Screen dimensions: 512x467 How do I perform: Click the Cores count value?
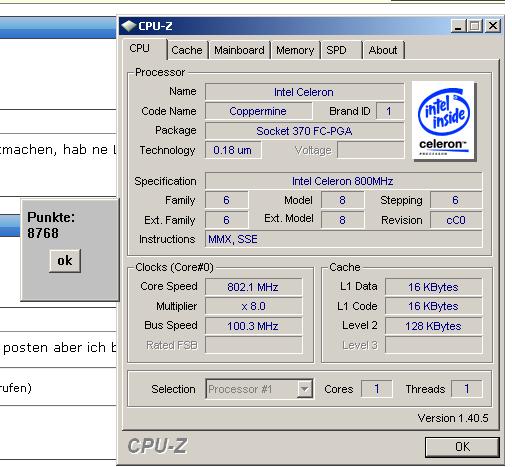(x=377, y=389)
